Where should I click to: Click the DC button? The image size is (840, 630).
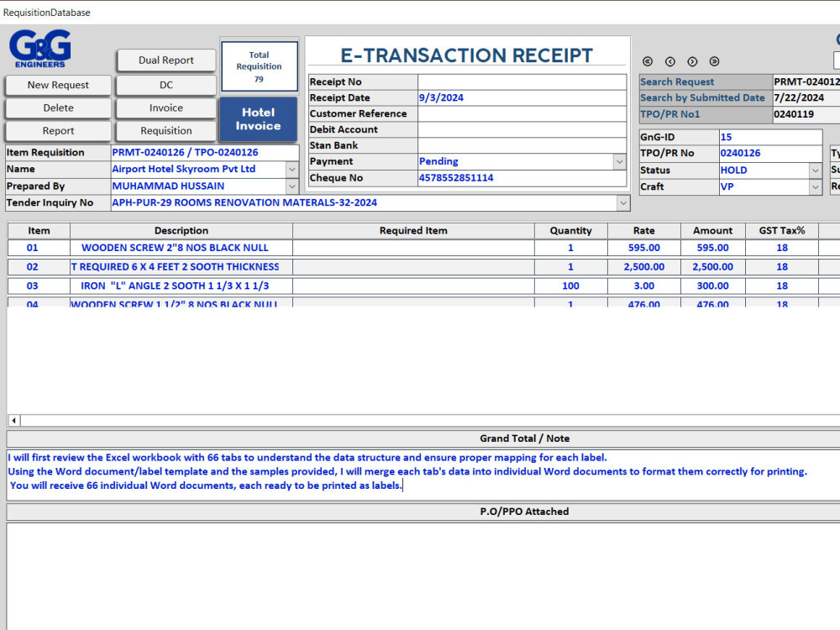(x=166, y=85)
